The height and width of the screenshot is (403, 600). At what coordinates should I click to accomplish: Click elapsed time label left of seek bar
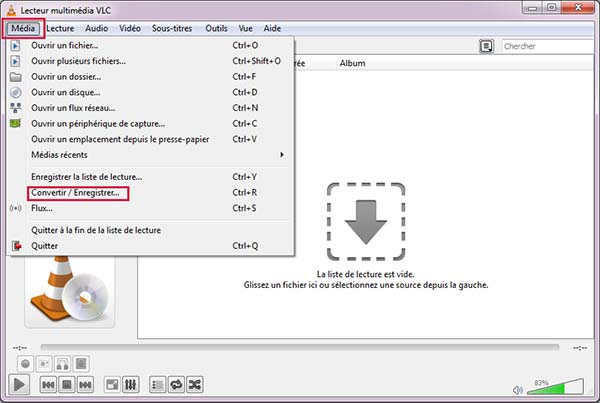click(x=20, y=348)
